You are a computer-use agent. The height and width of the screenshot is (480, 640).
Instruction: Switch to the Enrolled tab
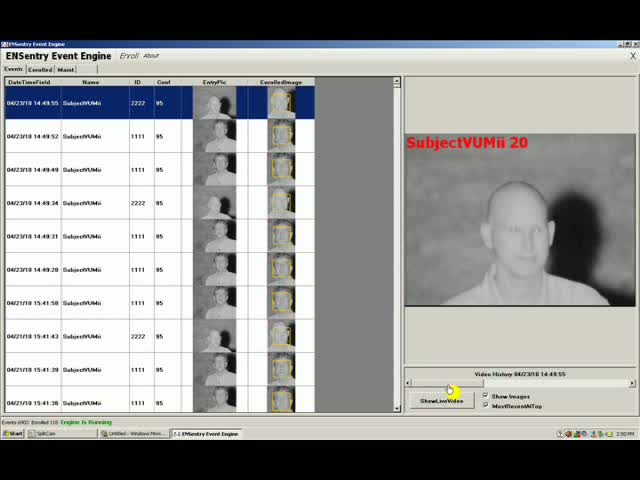40,70
